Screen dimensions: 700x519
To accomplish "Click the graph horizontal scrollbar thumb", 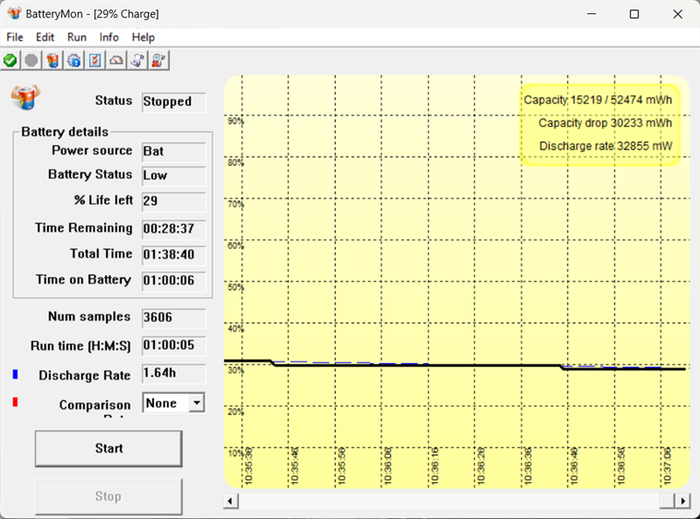I will coord(667,501).
